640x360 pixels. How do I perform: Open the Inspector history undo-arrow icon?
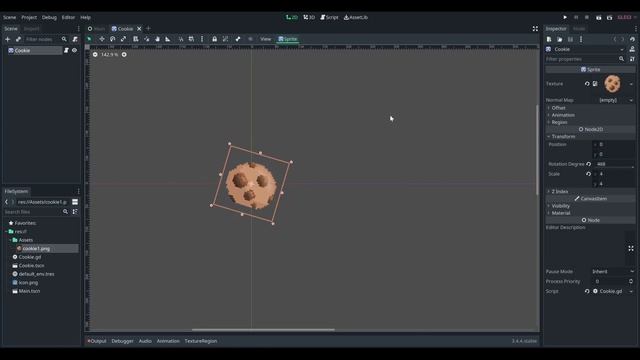point(632,39)
